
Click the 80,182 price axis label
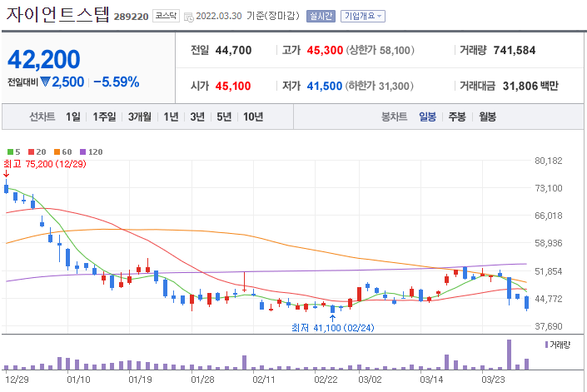549,161
